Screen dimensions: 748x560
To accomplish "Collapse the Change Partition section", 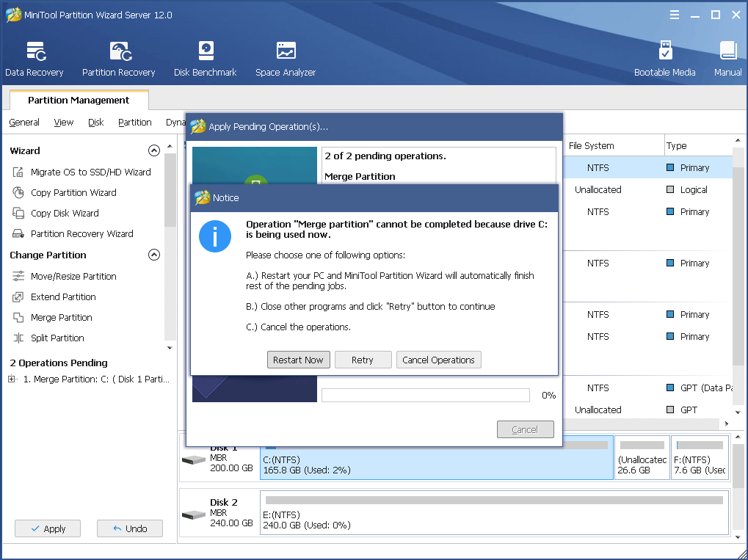I will point(154,255).
